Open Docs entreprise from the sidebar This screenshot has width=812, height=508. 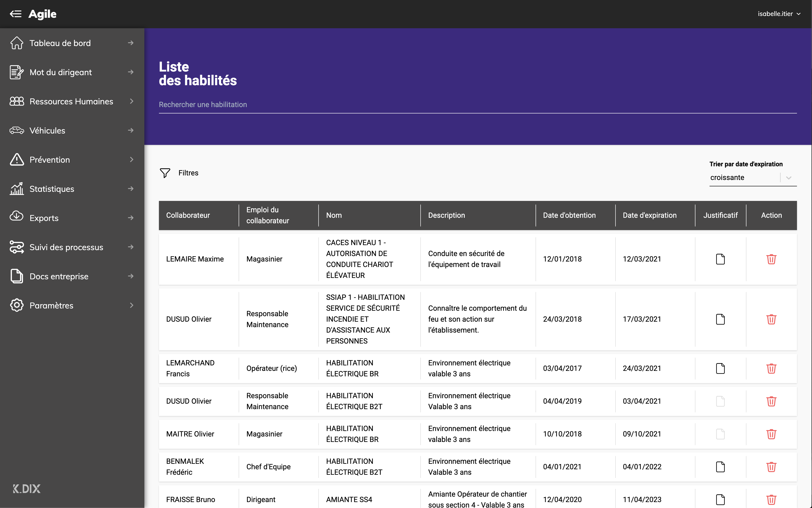pos(72,276)
